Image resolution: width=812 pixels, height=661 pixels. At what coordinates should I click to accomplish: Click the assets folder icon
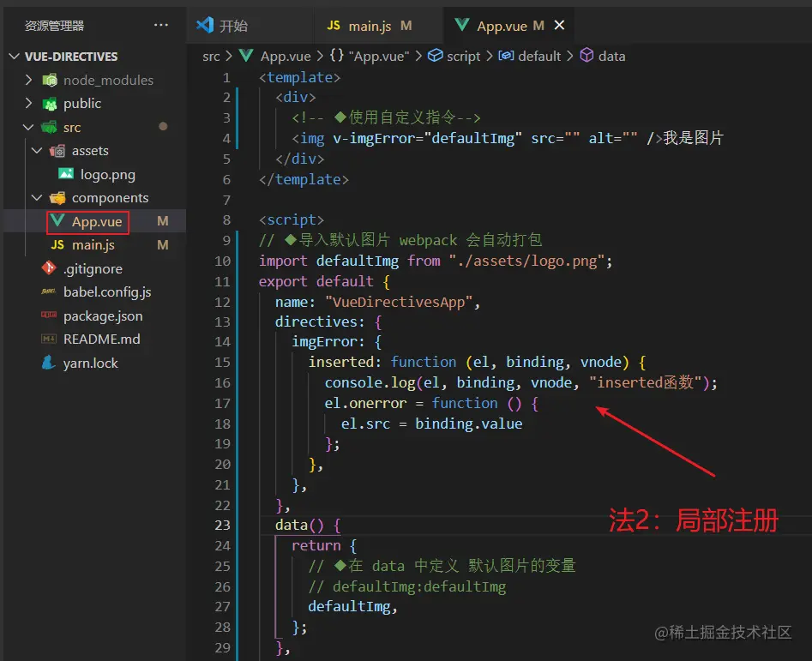[57, 151]
